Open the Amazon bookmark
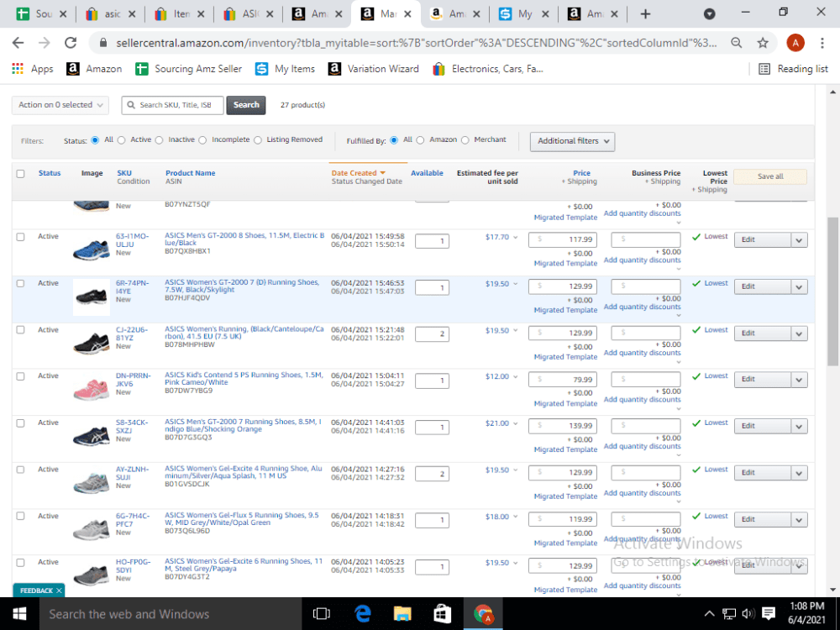 coord(94,69)
